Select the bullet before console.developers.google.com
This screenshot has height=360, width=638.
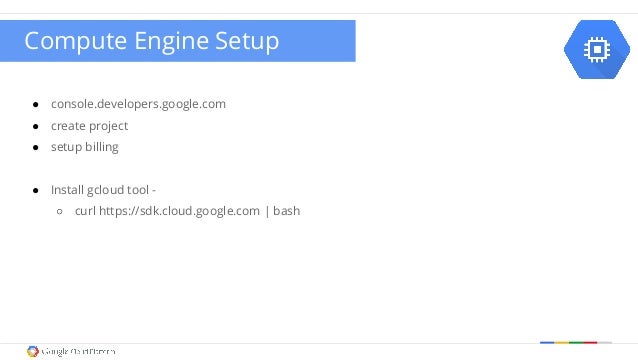36,105
